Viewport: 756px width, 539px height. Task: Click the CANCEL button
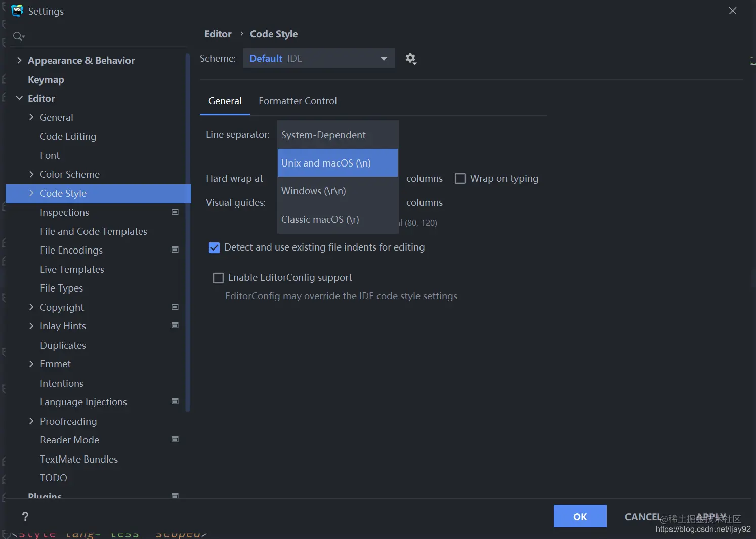click(x=643, y=517)
